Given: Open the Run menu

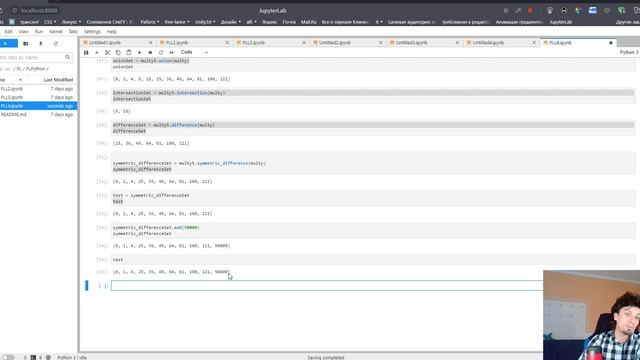Looking at the screenshot, I should click(39, 31).
